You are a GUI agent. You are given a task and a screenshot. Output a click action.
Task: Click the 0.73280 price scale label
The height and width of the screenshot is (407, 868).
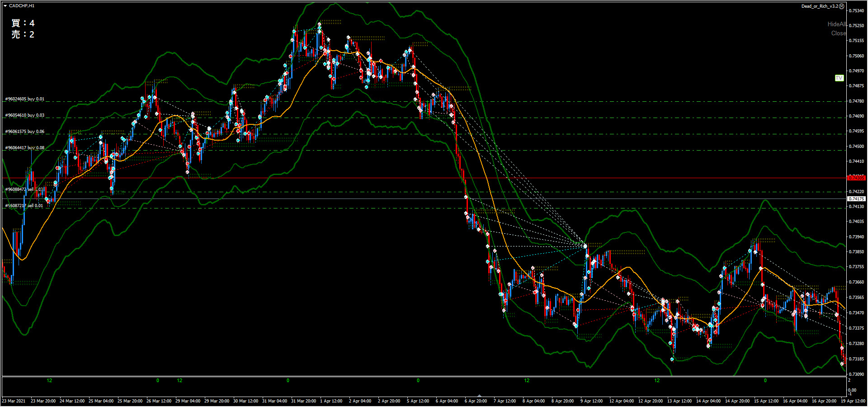(x=856, y=344)
